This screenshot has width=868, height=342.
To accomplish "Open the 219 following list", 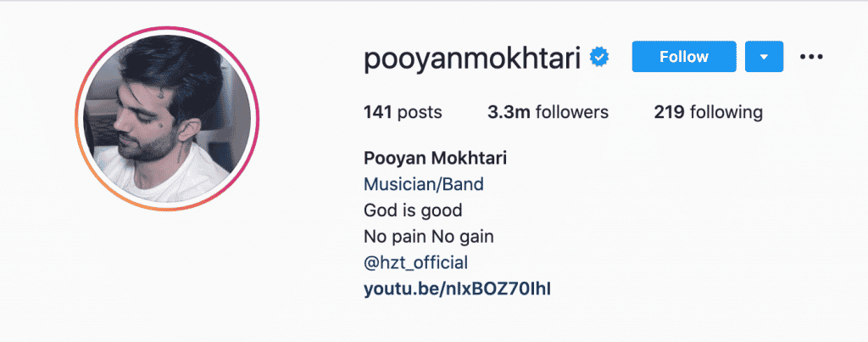I will [708, 112].
